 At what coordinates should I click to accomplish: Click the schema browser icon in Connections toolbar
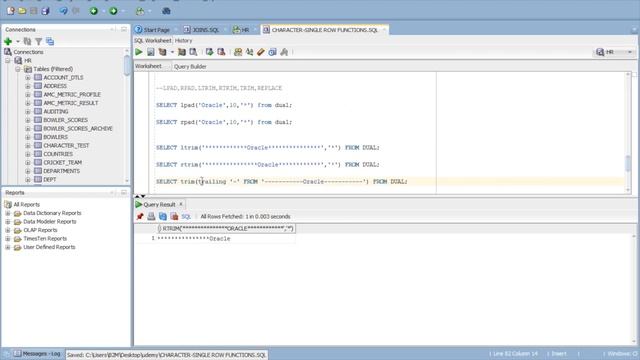coord(50,41)
